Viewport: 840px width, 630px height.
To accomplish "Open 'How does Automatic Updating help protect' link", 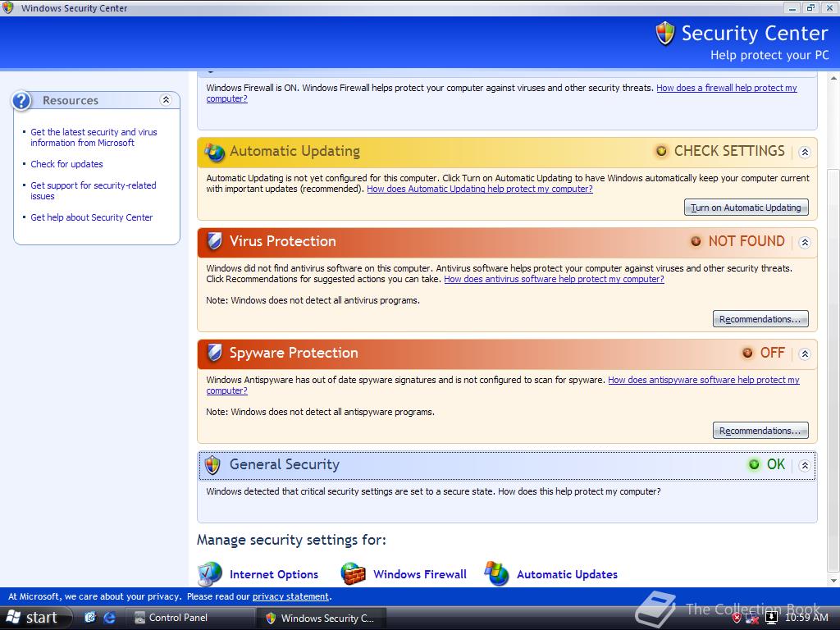I will tap(479, 189).
